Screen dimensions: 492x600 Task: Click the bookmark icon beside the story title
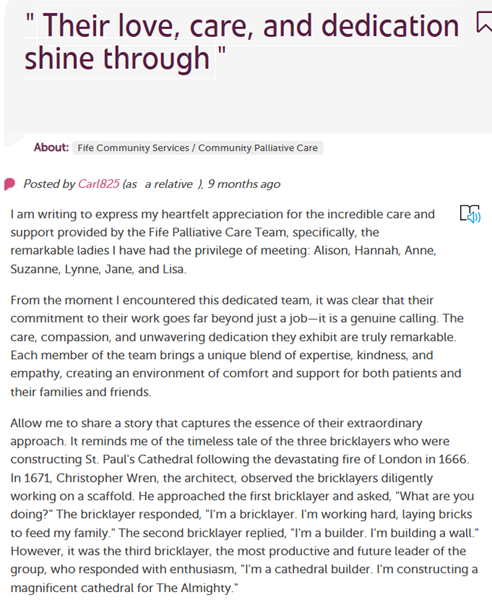coord(484,23)
